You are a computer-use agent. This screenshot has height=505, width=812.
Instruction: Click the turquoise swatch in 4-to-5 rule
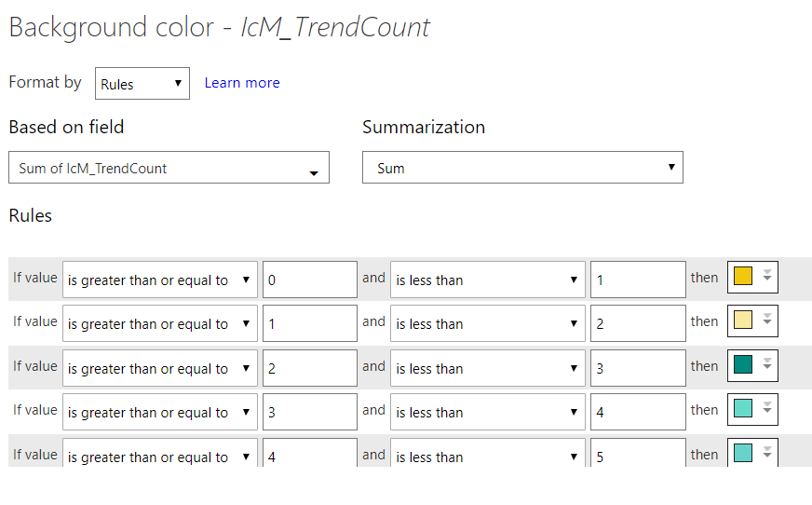tap(742, 453)
